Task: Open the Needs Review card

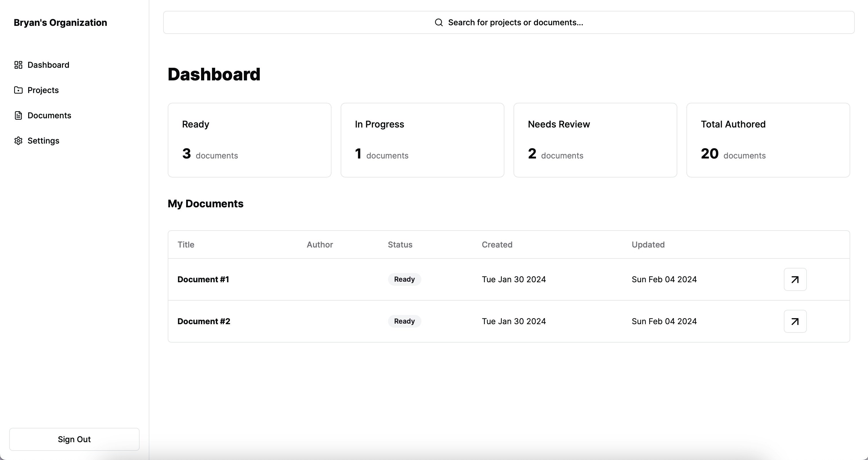Action: click(x=595, y=140)
